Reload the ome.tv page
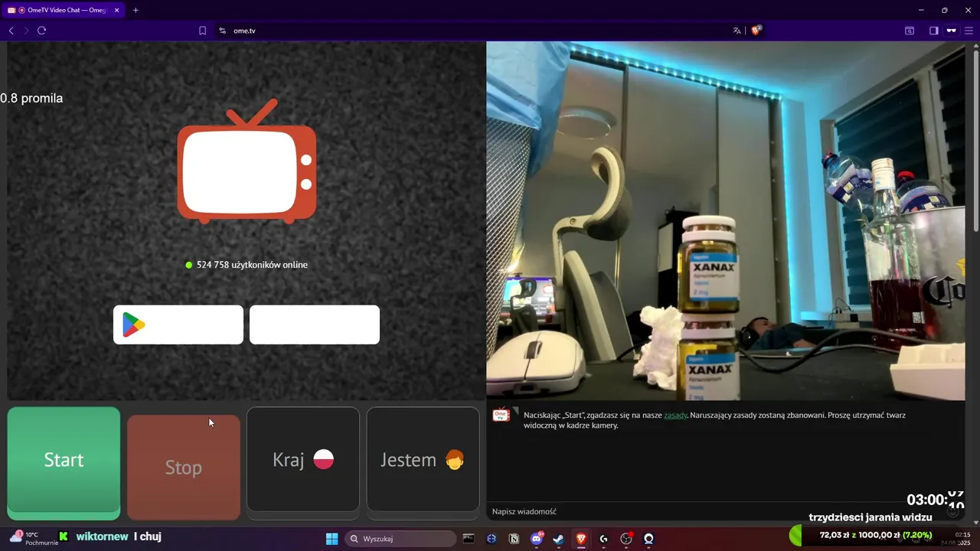 (x=42, y=31)
